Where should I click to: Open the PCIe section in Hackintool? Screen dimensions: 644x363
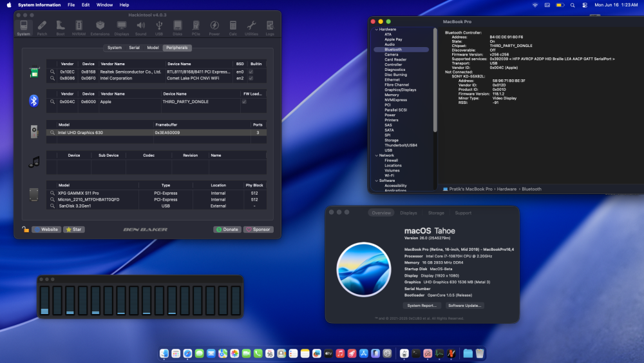[x=196, y=28]
